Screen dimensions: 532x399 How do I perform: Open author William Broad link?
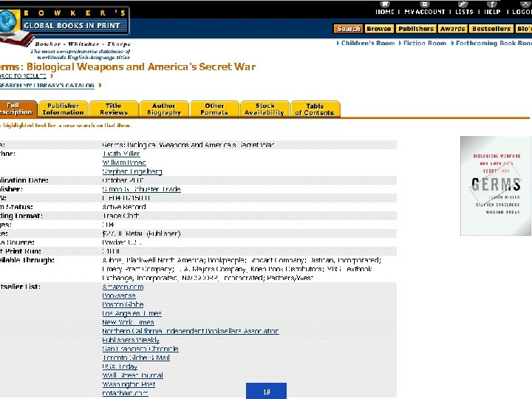(x=124, y=163)
